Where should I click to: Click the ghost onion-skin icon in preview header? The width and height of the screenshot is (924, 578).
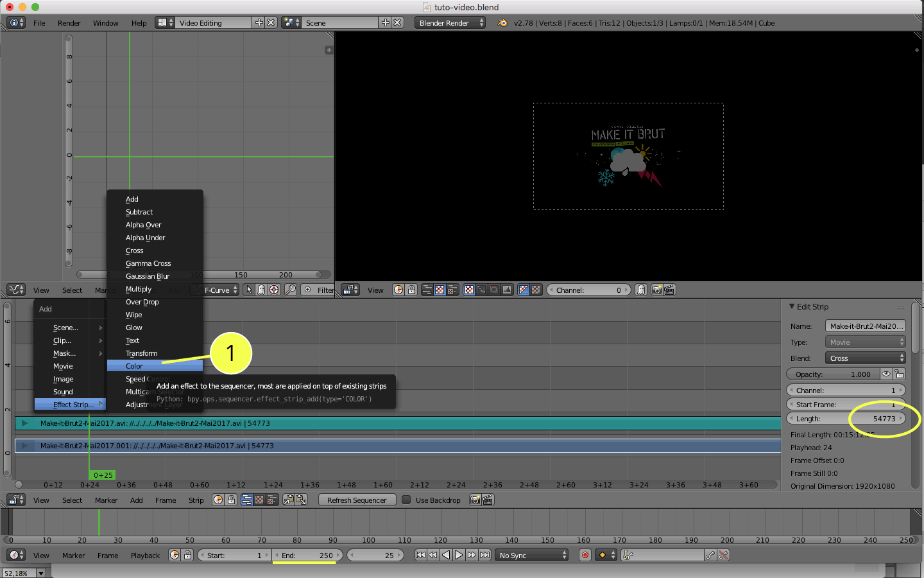pyautogui.click(x=640, y=291)
